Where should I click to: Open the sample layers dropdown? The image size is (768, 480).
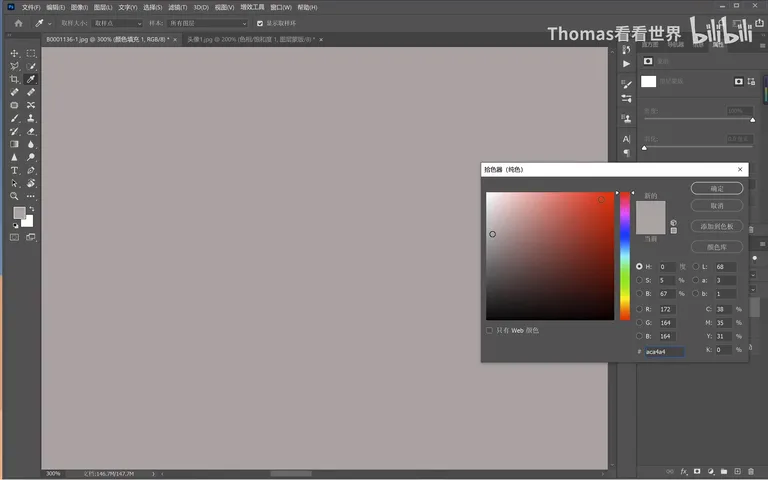(208, 23)
